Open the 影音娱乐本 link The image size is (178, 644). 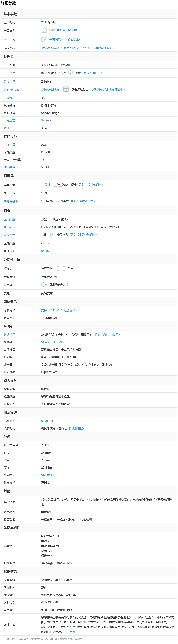click(x=56, y=39)
